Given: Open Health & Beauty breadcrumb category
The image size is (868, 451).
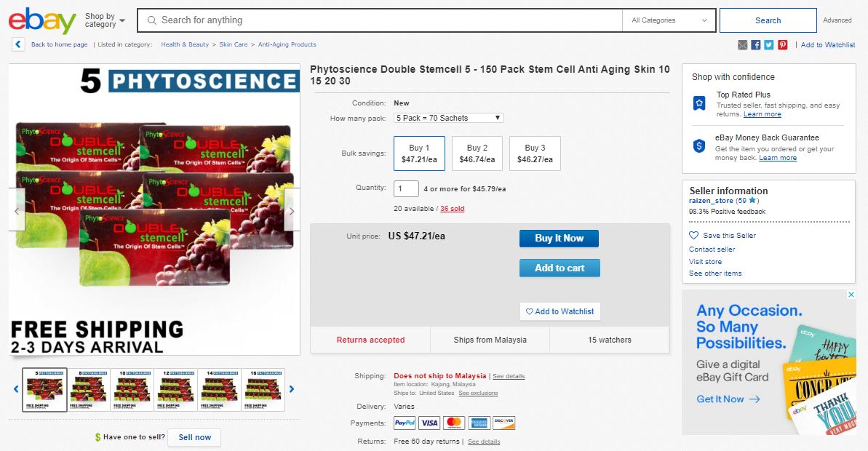Looking at the screenshot, I should [x=185, y=44].
